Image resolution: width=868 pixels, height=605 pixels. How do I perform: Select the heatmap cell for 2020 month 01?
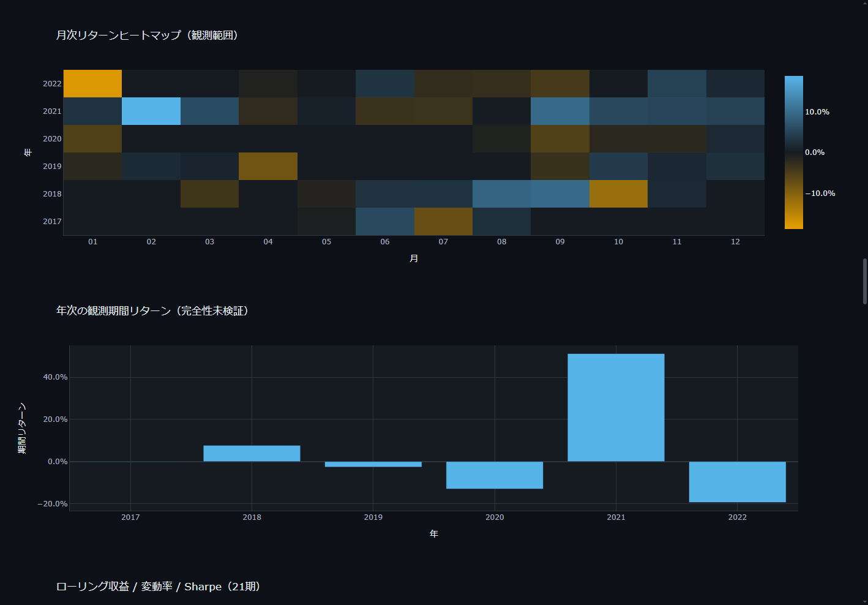click(92, 138)
